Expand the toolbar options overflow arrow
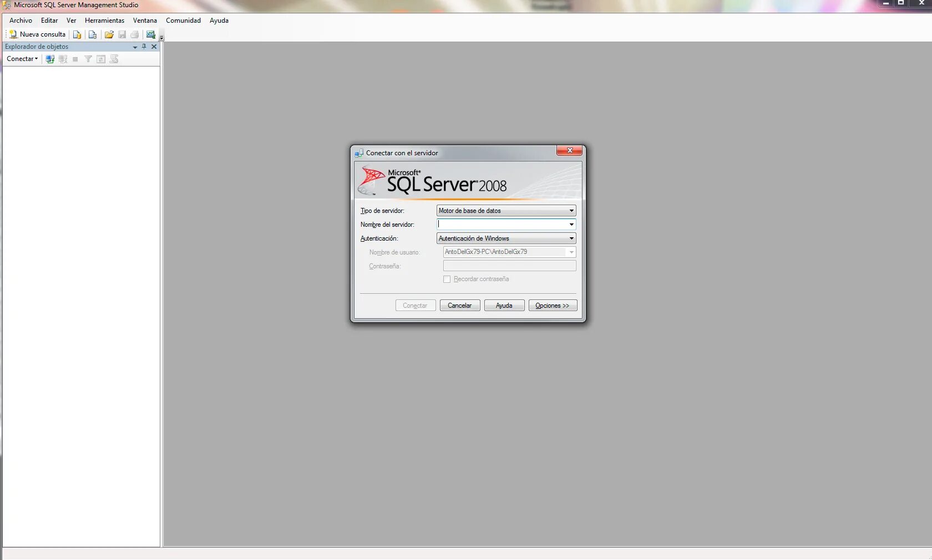 coord(161,37)
